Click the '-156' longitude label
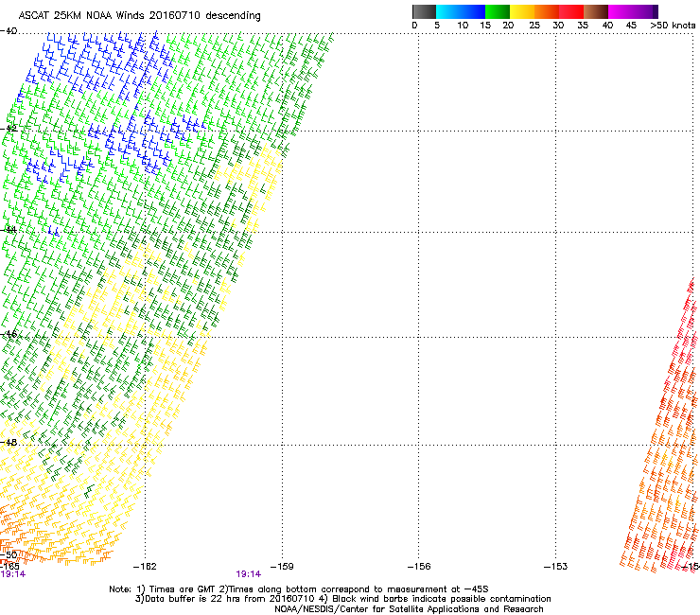The height and width of the screenshot is (615, 700). pos(419,567)
